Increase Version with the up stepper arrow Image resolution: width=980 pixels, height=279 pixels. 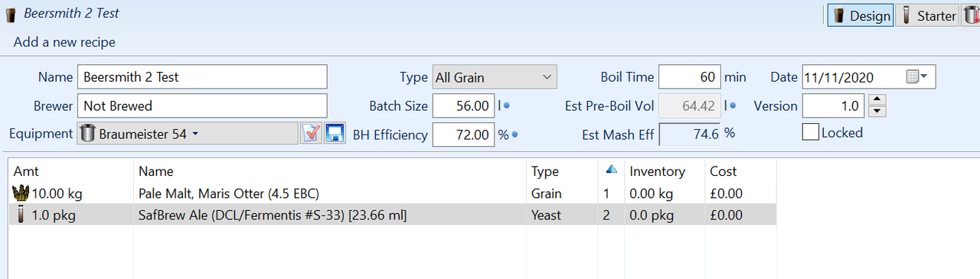click(878, 100)
